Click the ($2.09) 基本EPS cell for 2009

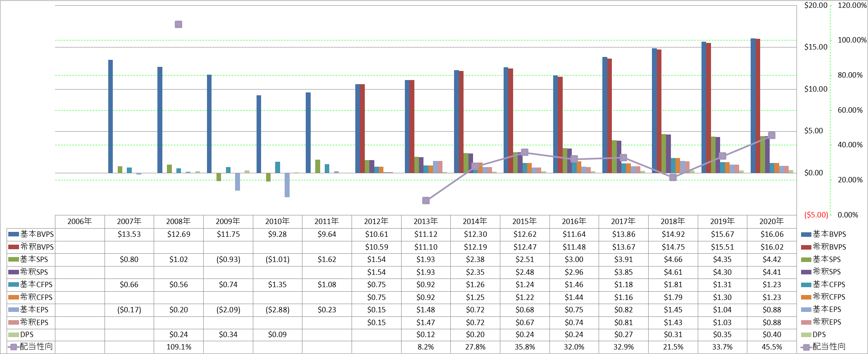pos(228,310)
